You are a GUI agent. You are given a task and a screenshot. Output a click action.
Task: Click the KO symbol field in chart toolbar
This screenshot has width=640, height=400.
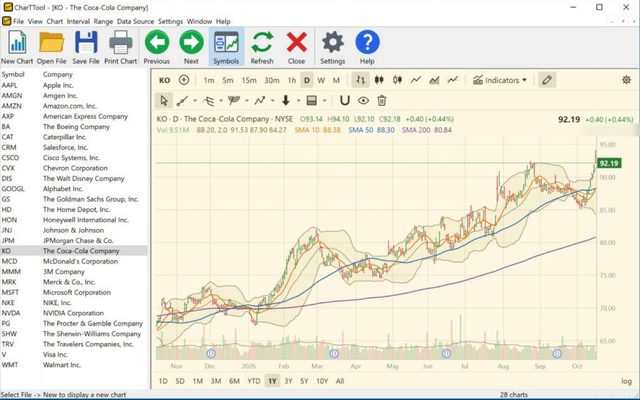[164, 80]
